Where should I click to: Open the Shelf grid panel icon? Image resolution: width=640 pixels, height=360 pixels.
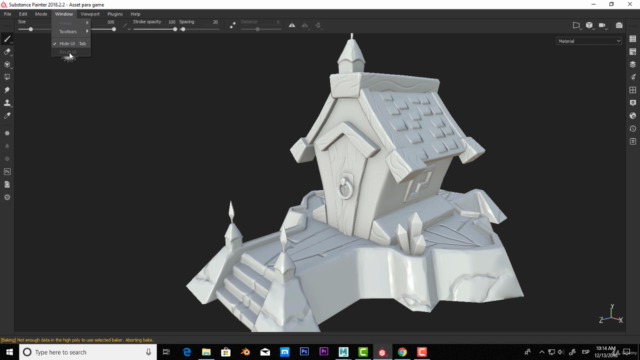pyautogui.click(x=633, y=90)
